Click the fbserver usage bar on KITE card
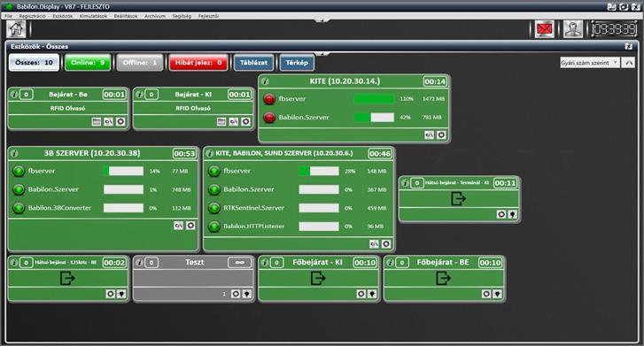The height and width of the screenshot is (346, 644). (x=374, y=99)
